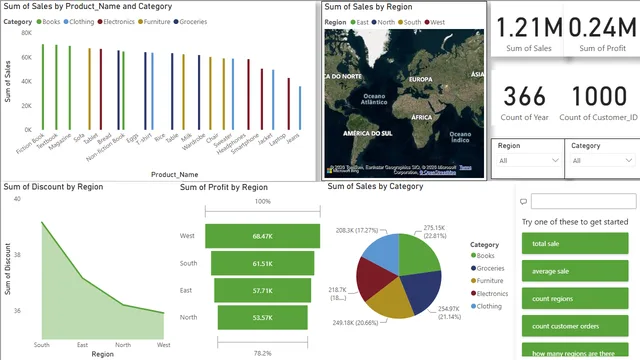Click South in the map legend

click(409, 22)
